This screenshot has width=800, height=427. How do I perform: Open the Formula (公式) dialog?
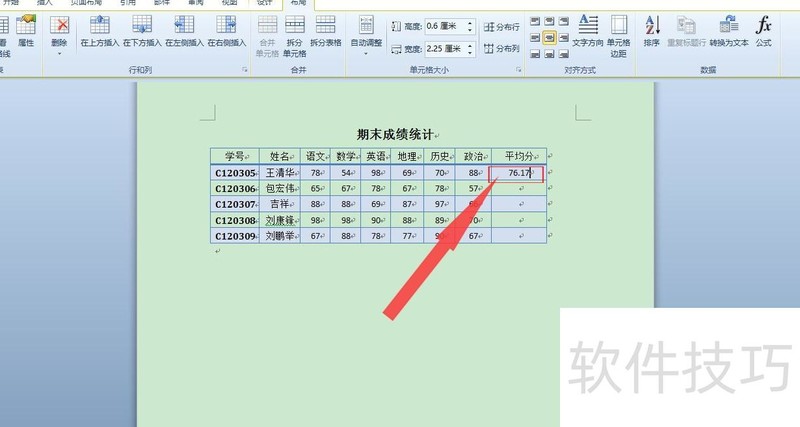click(x=763, y=32)
